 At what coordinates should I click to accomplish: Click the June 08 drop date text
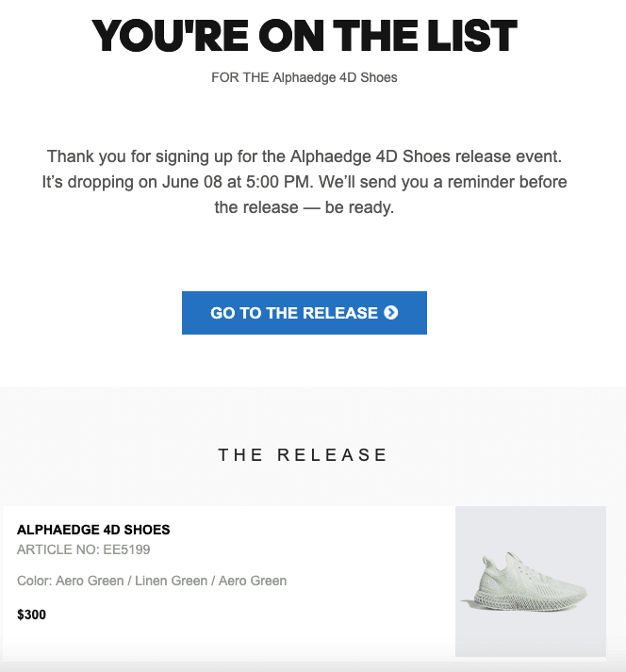tap(192, 182)
